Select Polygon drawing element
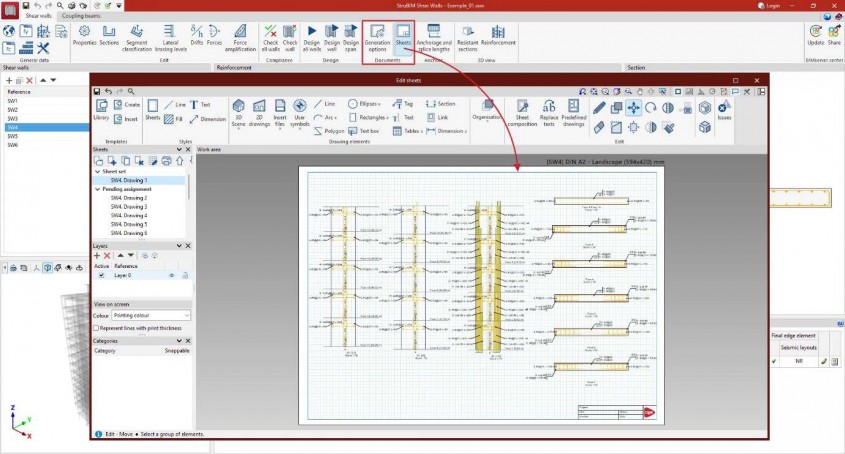 click(x=329, y=131)
